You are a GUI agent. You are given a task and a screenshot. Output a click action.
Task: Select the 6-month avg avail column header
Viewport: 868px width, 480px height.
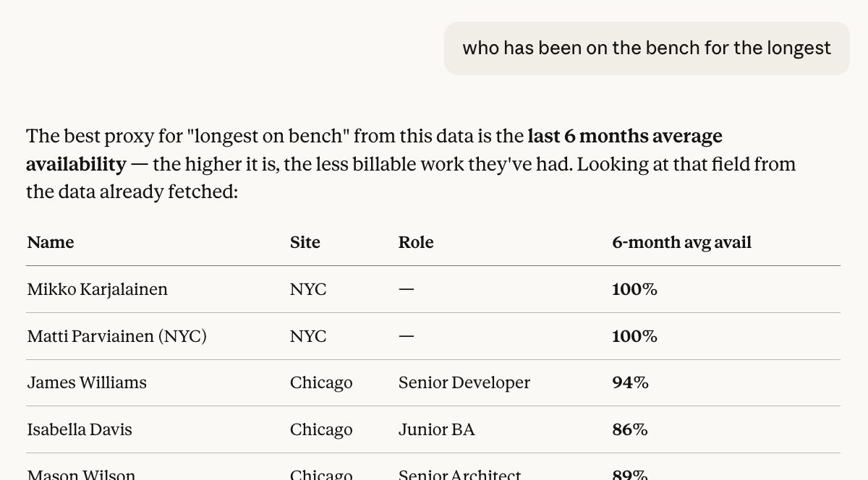point(681,242)
